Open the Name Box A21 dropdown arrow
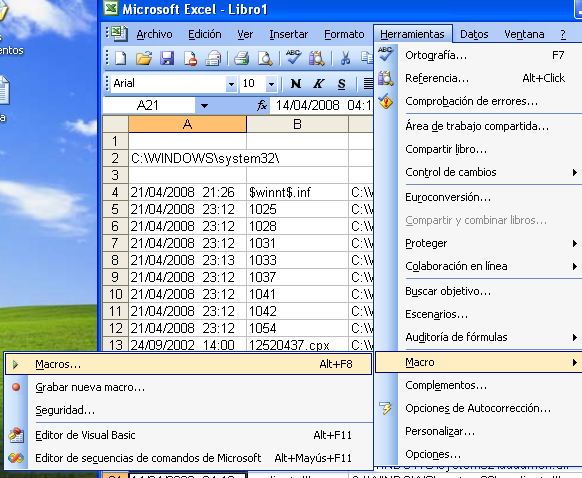The image size is (582, 478). tap(204, 106)
